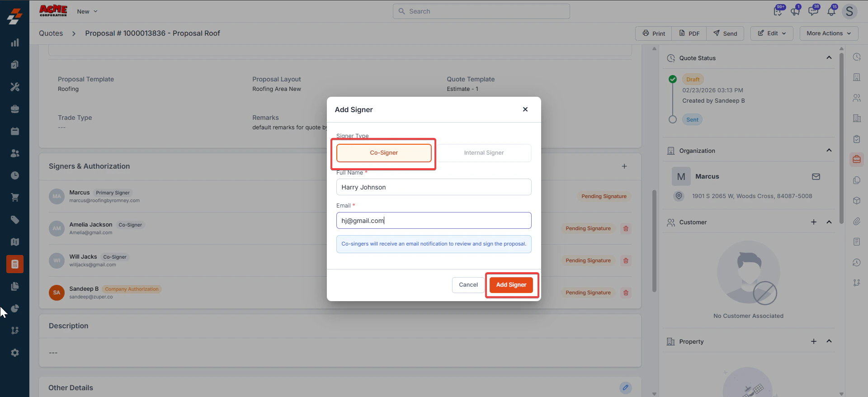Confirm with the Add Signer button
868x397 pixels.
click(511, 285)
